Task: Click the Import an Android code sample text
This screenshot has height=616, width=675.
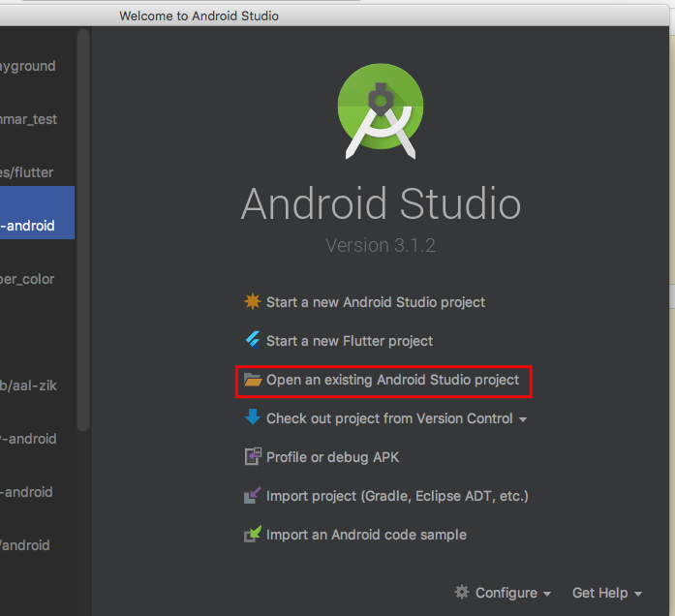Action: 366,535
